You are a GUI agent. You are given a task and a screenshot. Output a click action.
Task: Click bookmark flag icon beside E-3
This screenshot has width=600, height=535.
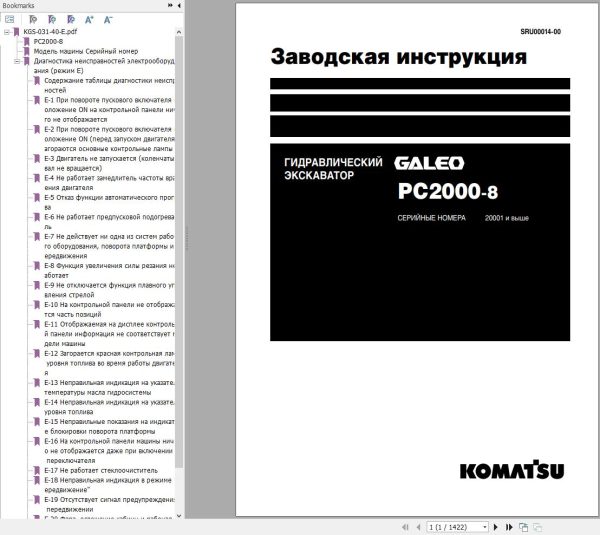click(x=37, y=159)
